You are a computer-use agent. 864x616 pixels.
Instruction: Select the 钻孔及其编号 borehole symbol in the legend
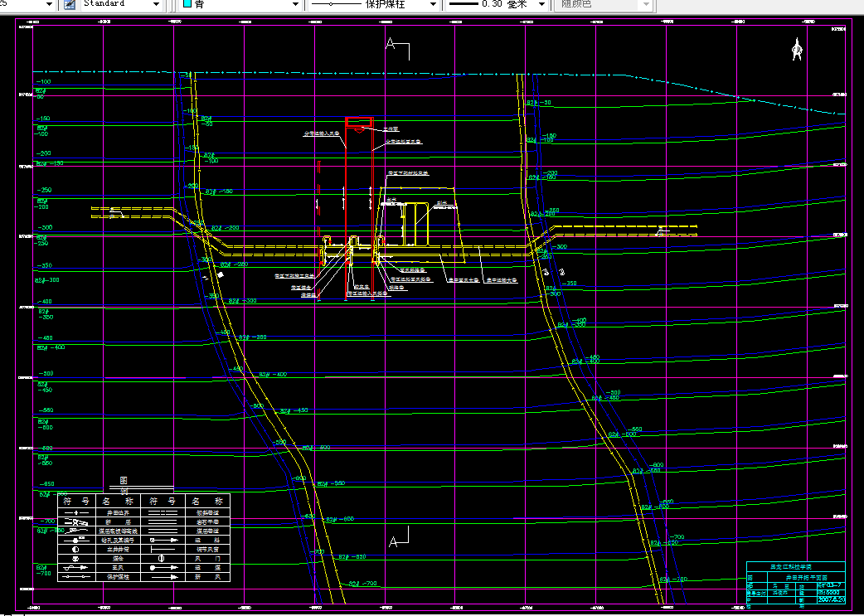click(76, 540)
